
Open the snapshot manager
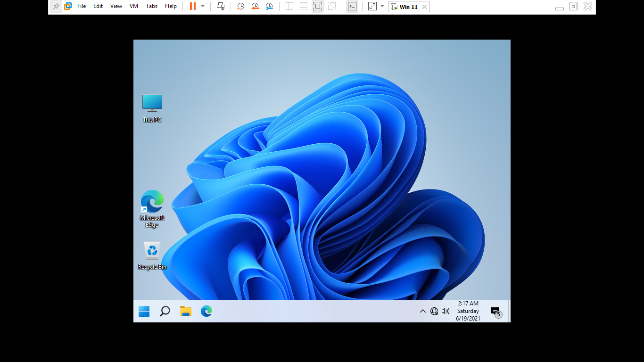(269, 7)
